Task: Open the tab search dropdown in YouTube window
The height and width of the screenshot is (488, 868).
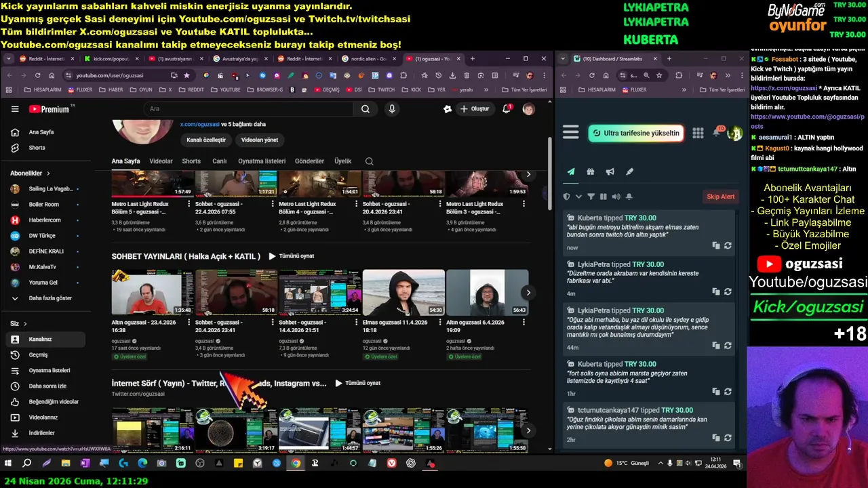Action: coord(9,59)
